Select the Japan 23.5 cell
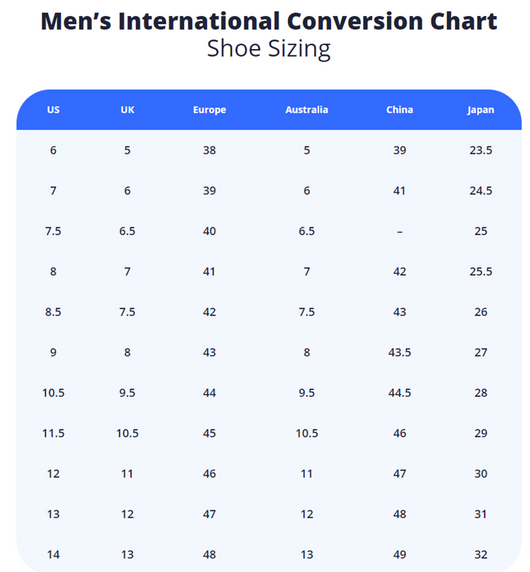Screen dimensions: 530x572 coord(481,150)
